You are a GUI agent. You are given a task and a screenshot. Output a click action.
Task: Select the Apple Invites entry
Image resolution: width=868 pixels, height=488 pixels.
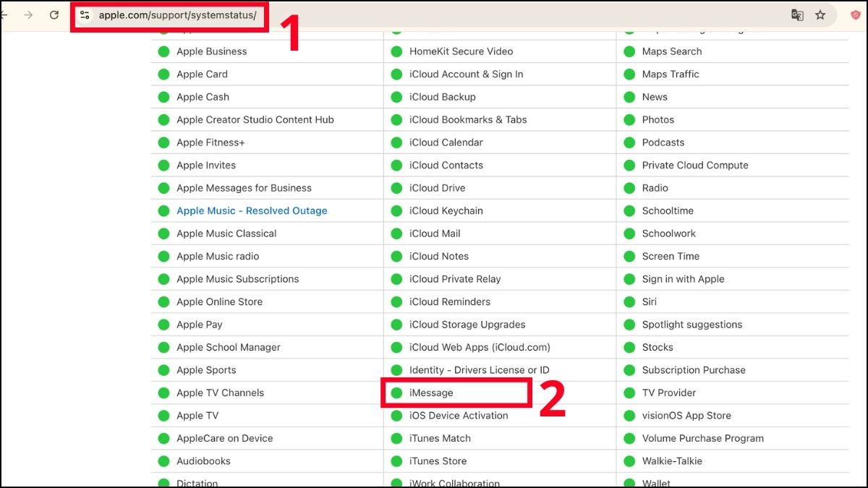tap(206, 166)
